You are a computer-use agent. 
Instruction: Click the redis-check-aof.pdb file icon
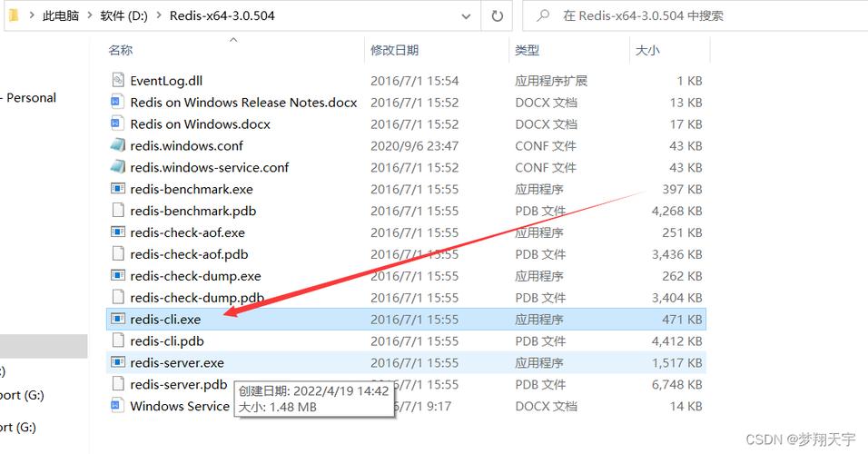[x=117, y=253]
